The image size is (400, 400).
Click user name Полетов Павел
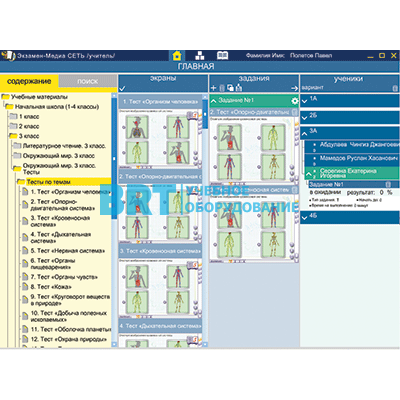(x=311, y=55)
